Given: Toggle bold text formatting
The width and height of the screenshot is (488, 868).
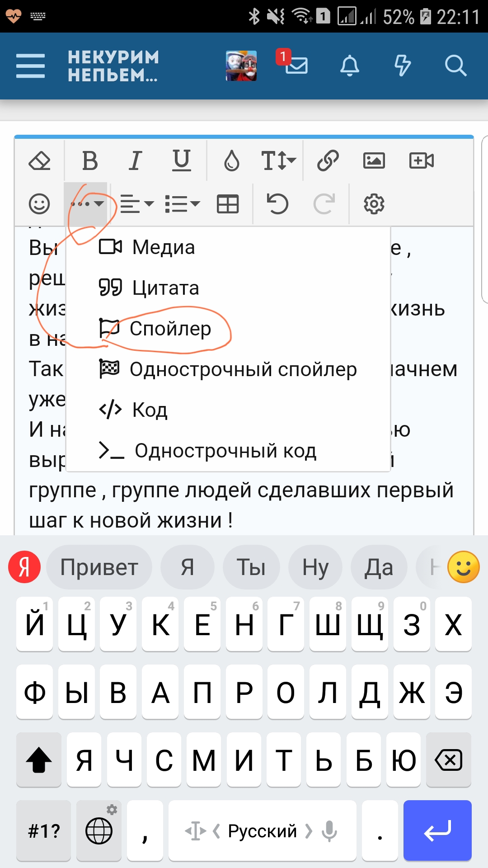Looking at the screenshot, I should pos(90,160).
